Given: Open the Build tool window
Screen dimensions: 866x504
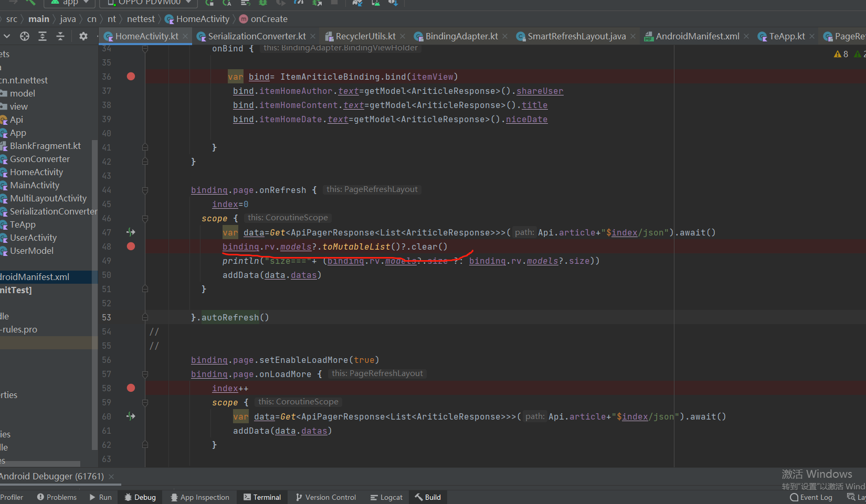Looking at the screenshot, I should coord(428,497).
